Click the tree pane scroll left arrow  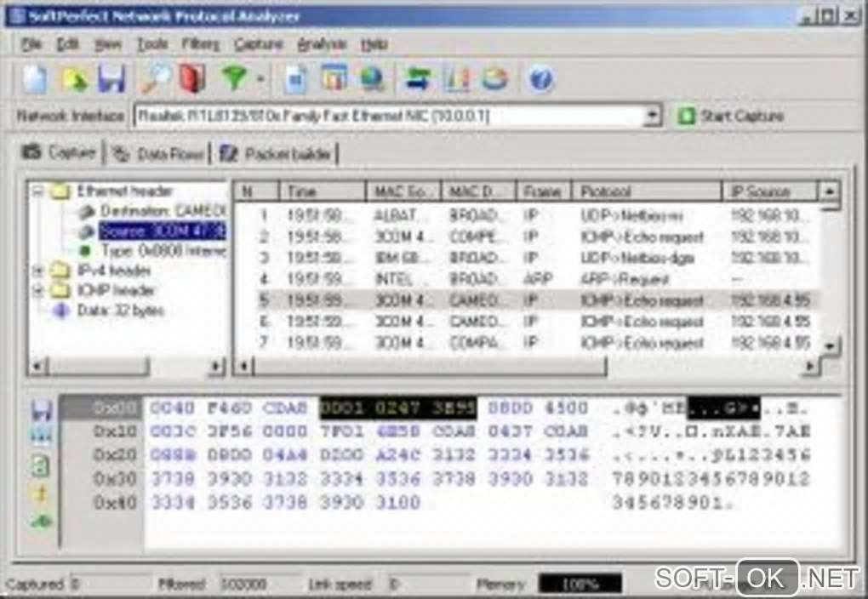pyautogui.click(x=38, y=366)
